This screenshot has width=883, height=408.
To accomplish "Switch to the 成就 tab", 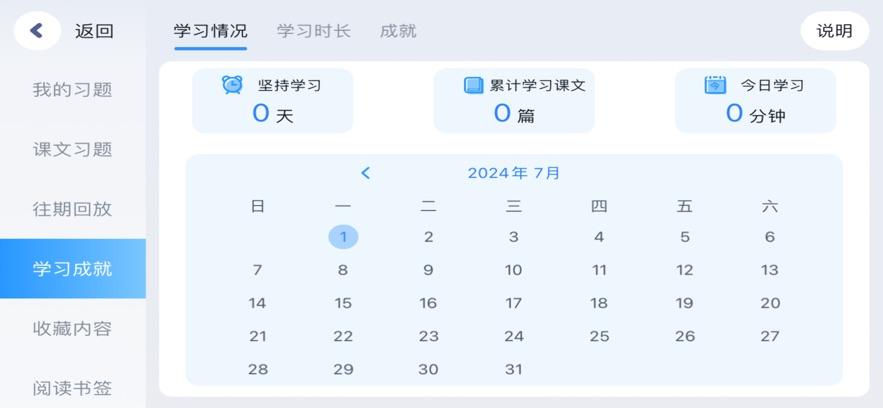I will click(x=398, y=31).
